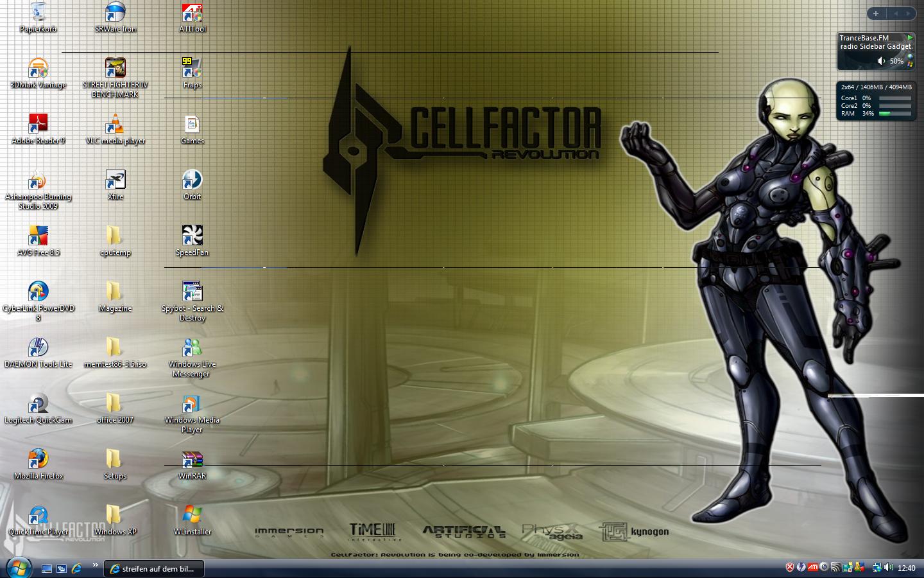Viewport: 924px width, 578px height.
Task: Select Street Fighter IV Benchmark icon
Action: (x=116, y=78)
